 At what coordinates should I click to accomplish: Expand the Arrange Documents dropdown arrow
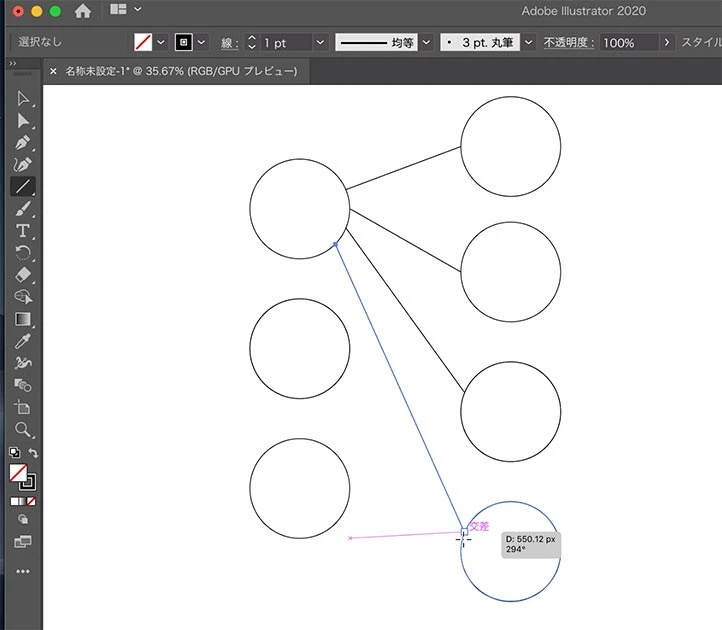pyautogui.click(x=138, y=9)
